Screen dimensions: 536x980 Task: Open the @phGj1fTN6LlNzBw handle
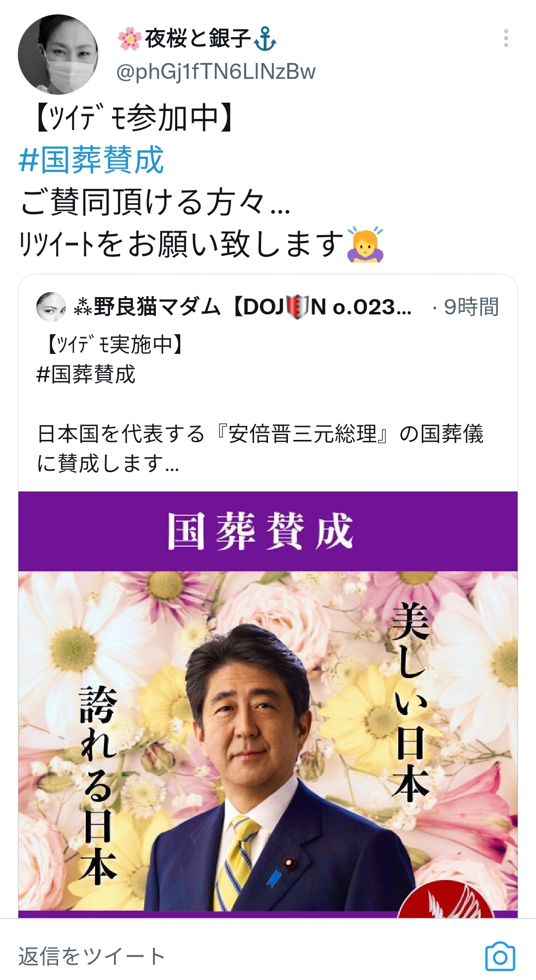tap(216, 72)
